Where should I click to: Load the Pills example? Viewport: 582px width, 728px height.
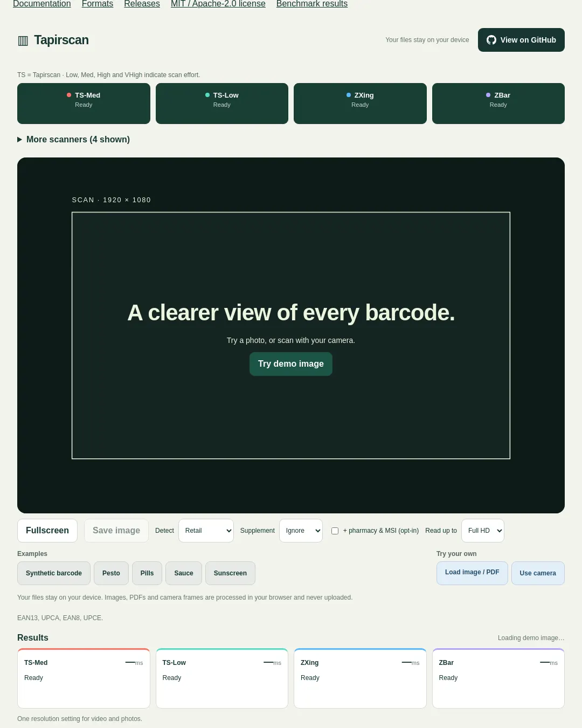tap(147, 573)
